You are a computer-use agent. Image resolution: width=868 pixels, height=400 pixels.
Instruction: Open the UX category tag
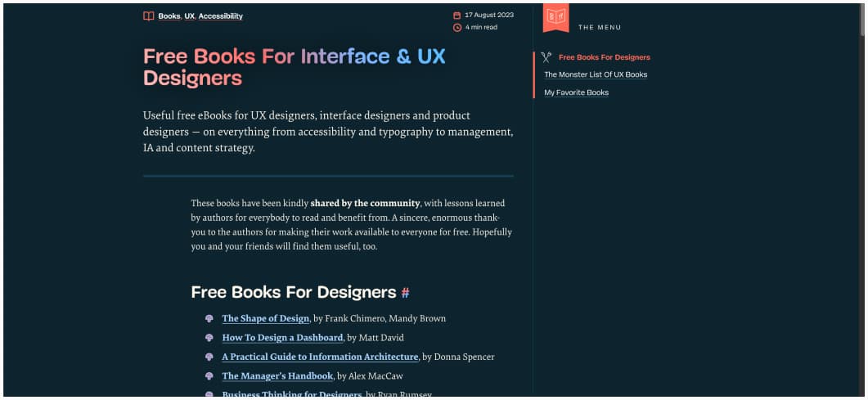(x=190, y=16)
